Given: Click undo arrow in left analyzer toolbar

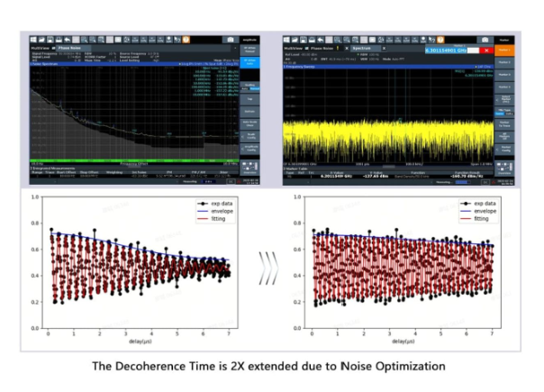Looking at the screenshot, I should (x=68, y=40).
